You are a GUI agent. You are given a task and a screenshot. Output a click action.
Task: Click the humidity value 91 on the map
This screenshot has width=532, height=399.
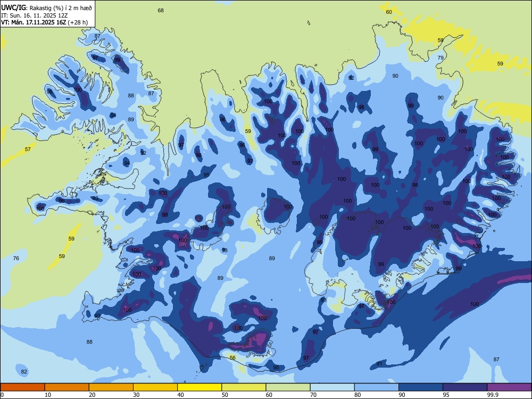pyautogui.click(x=379, y=364)
